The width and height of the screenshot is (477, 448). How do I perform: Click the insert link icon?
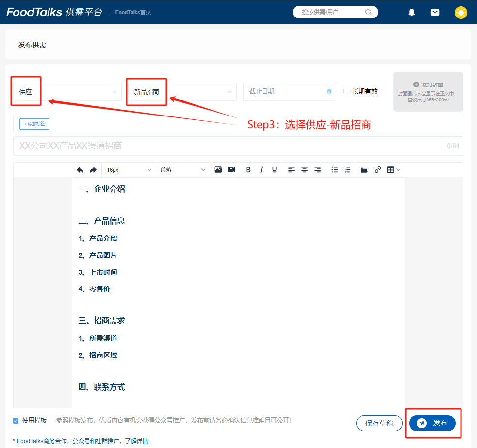(x=378, y=169)
